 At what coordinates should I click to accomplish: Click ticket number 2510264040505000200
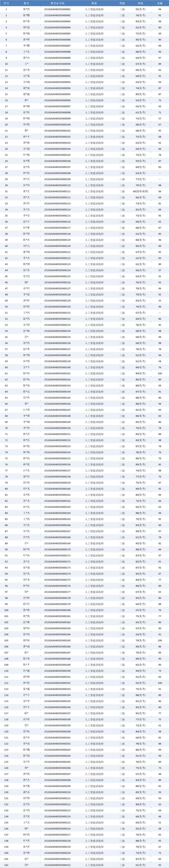(58, 732)
